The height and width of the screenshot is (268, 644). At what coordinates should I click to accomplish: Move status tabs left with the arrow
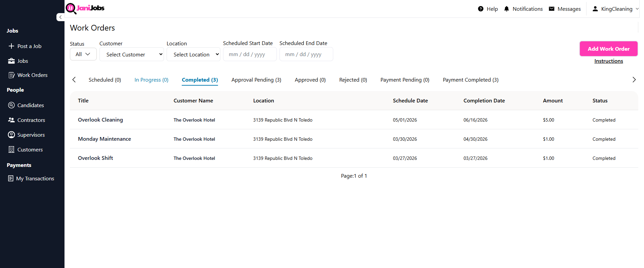(x=74, y=80)
